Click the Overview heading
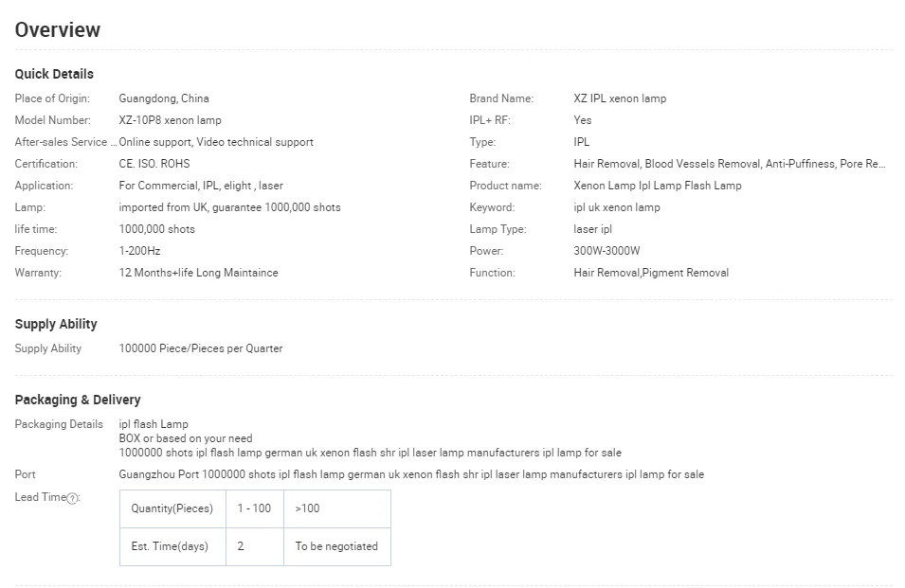This screenshot has width=905, height=588. 57,29
